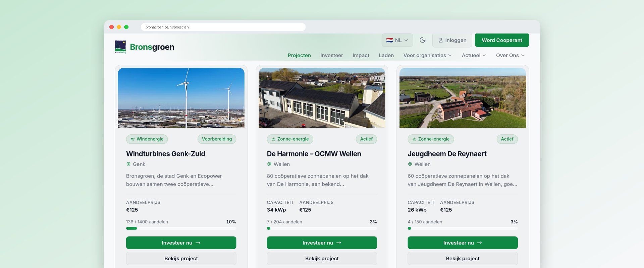Click the Word Cooperant button

[x=502, y=40]
